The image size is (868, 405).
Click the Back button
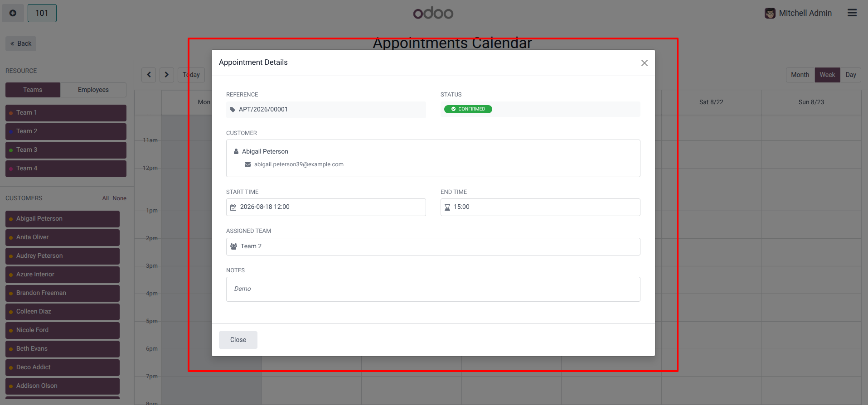21,43
